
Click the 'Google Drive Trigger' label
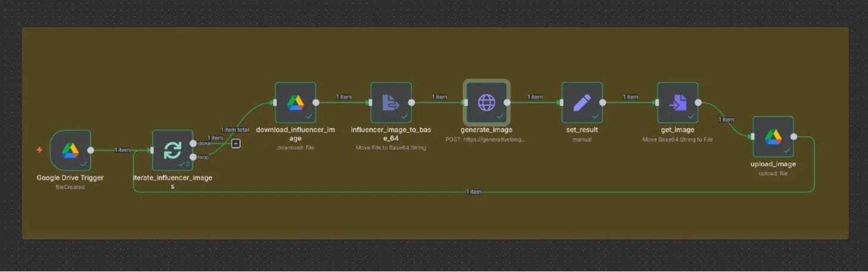coord(70,178)
